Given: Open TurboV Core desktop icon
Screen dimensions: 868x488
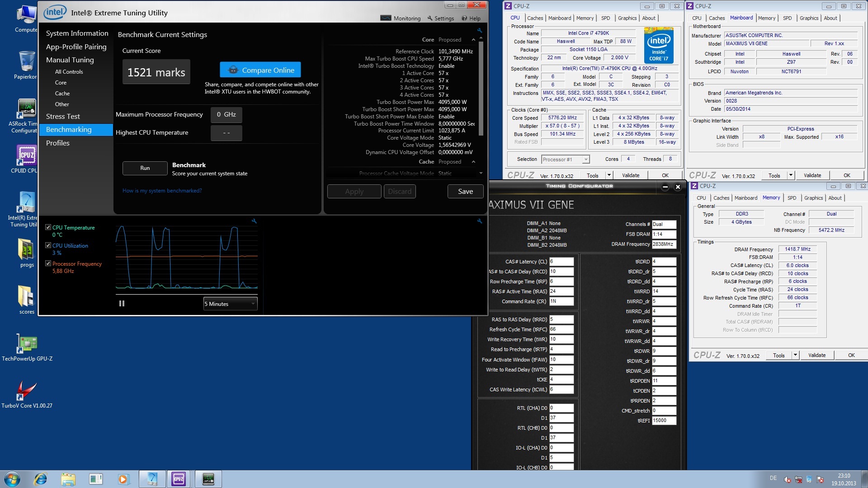Looking at the screenshot, I should tap(27, 394).
